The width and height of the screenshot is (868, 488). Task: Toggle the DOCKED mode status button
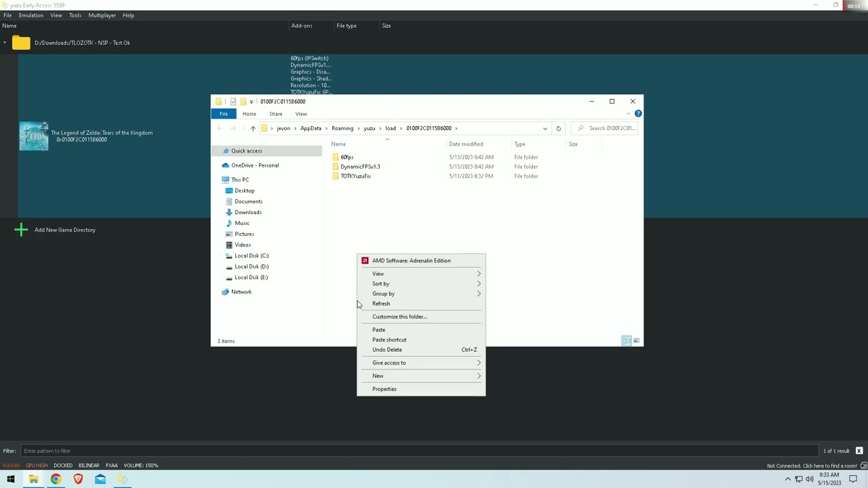point(63,466)
